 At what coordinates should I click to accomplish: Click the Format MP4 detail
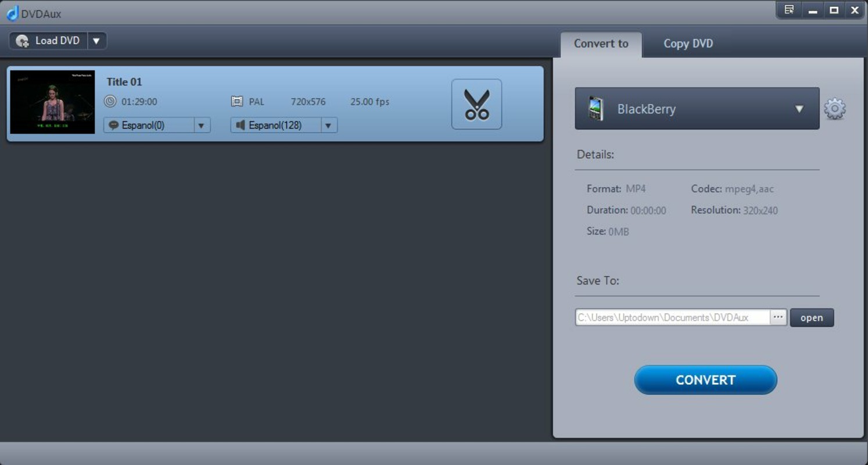click(x=616, y=189)
